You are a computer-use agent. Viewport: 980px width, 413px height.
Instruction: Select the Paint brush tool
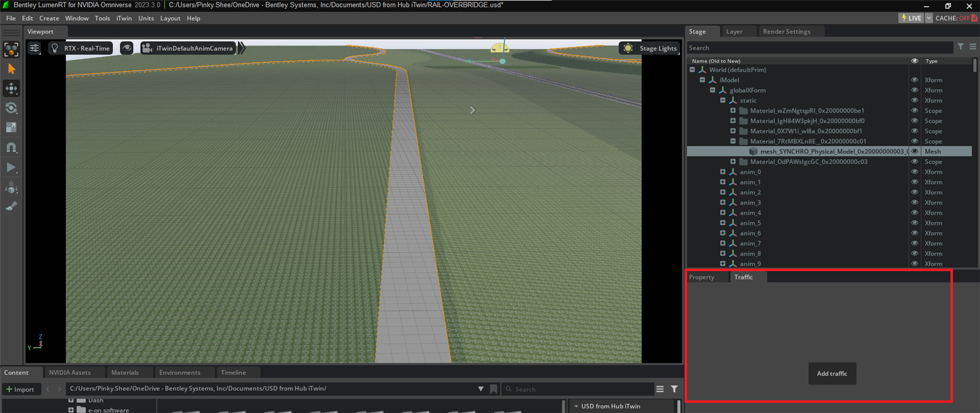11,206
